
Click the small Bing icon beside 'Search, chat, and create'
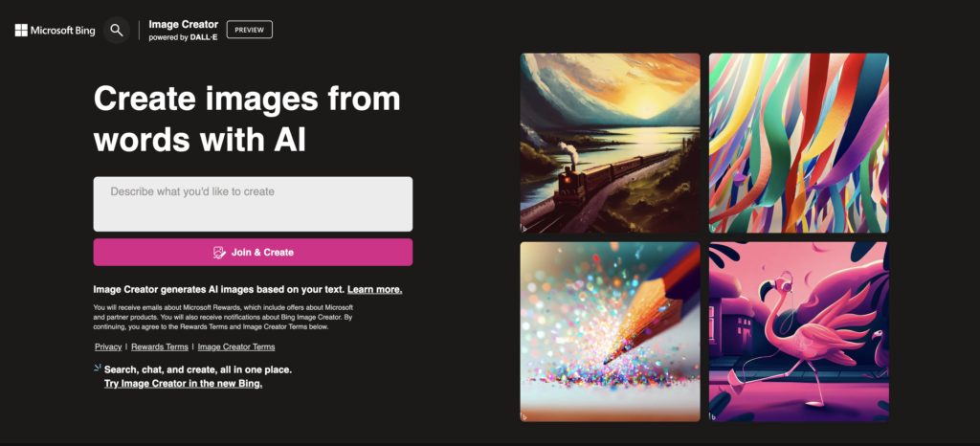click(97, 368)
